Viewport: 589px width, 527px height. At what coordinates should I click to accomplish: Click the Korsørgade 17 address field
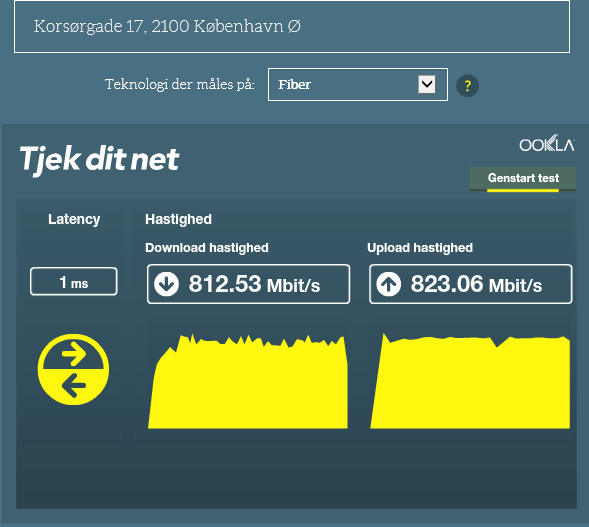(x=292, y=27)
